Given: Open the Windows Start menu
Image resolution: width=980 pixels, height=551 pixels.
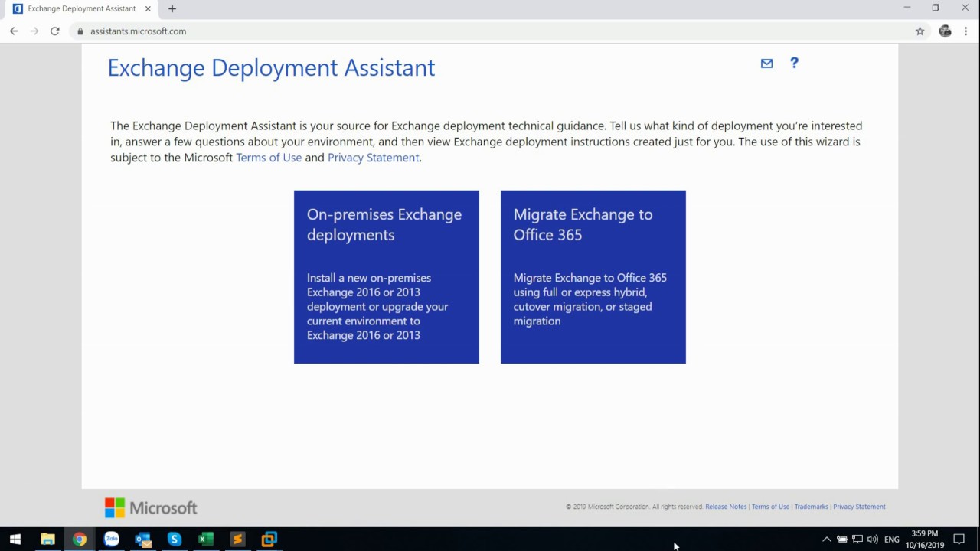Looking at the screenshot, I should (x=15, y=539).
